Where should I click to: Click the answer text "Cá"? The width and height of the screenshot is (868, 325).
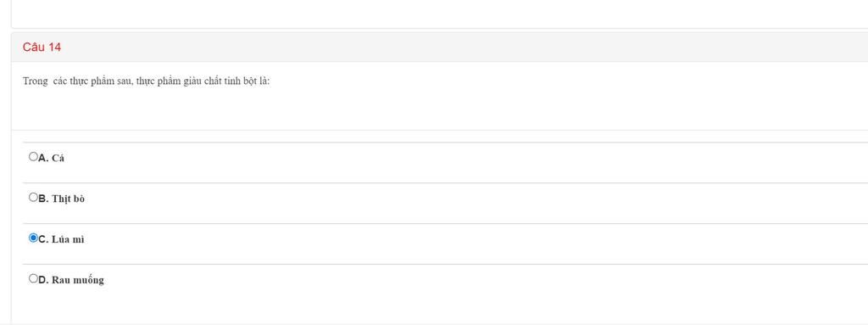[58, 158]
